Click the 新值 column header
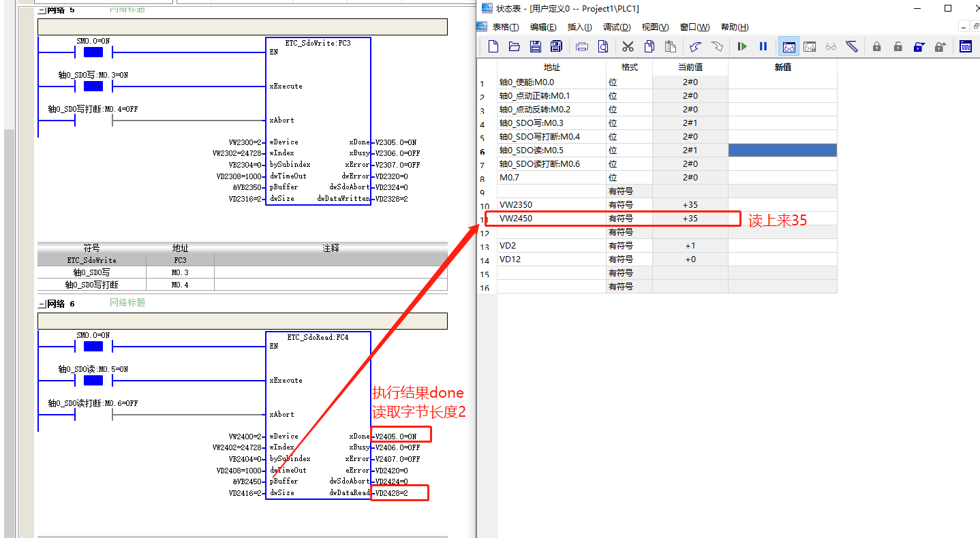The height and width of the screenshot is (538, 980). pyautogui.click(x=782, y=67)
